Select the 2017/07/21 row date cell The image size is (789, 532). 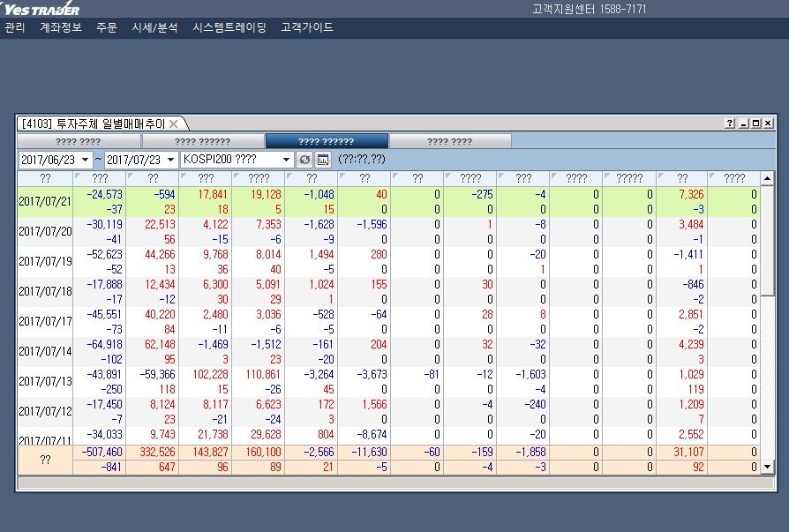pos(45,201)
